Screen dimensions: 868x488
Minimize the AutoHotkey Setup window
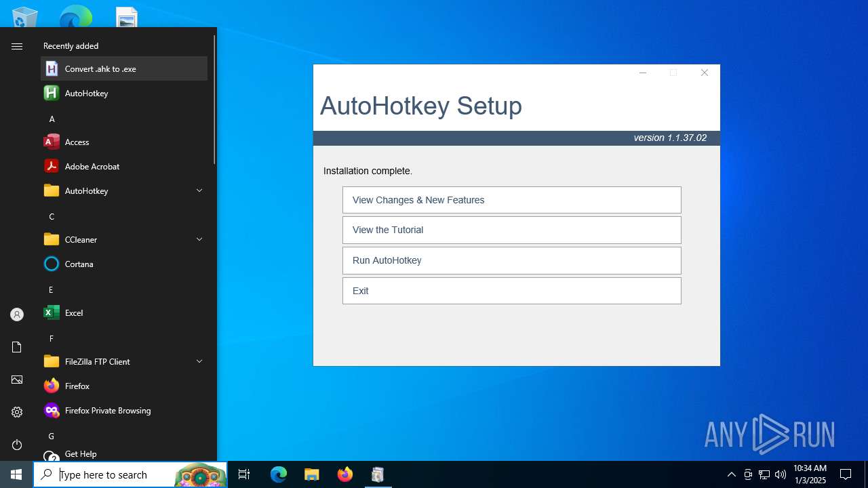click(643, 73)
